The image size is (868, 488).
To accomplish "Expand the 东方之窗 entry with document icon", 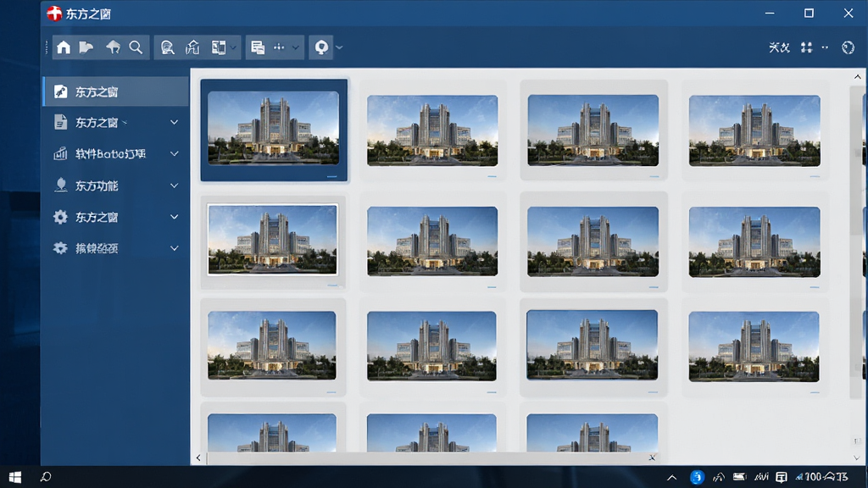I will pyautogui.click(x=174, y=122).
